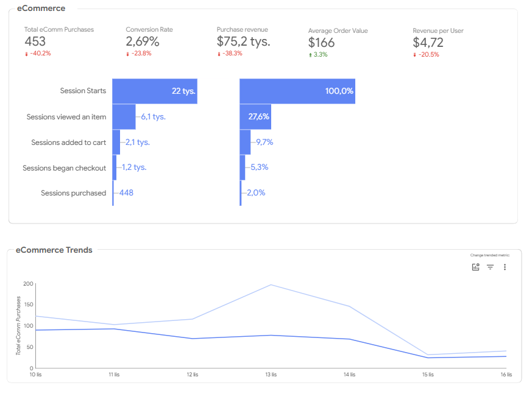This screenshot has width=532, height=405.
Task: Click the Total eComm Purchases scorecard value 453
Action: point(35,41)
